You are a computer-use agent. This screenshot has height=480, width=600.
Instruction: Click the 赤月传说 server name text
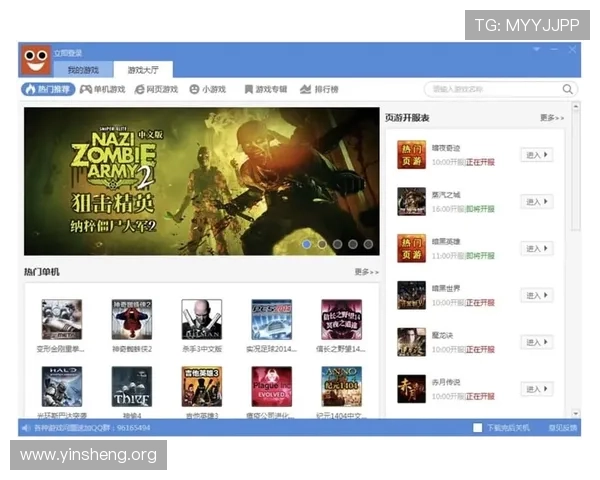click(446, 382)
